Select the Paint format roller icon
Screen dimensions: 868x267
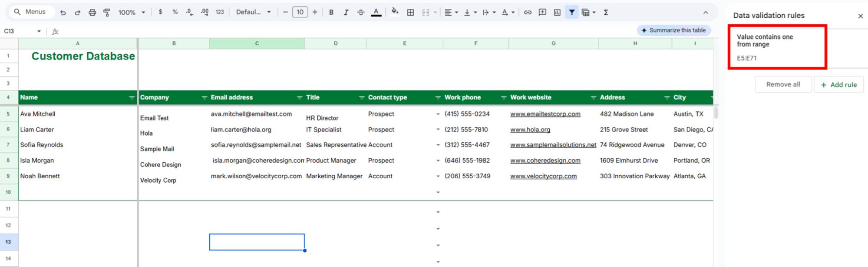tap(106, 13)
